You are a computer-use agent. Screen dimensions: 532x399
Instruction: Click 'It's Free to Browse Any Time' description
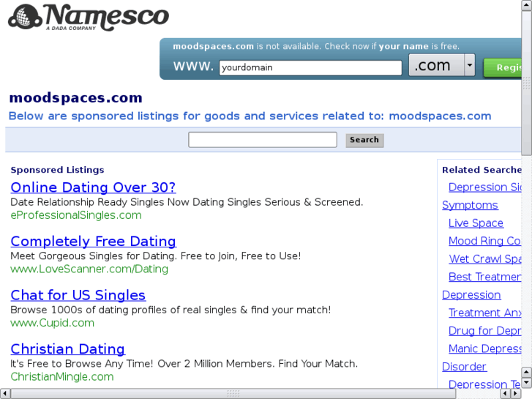pos(184,364)
